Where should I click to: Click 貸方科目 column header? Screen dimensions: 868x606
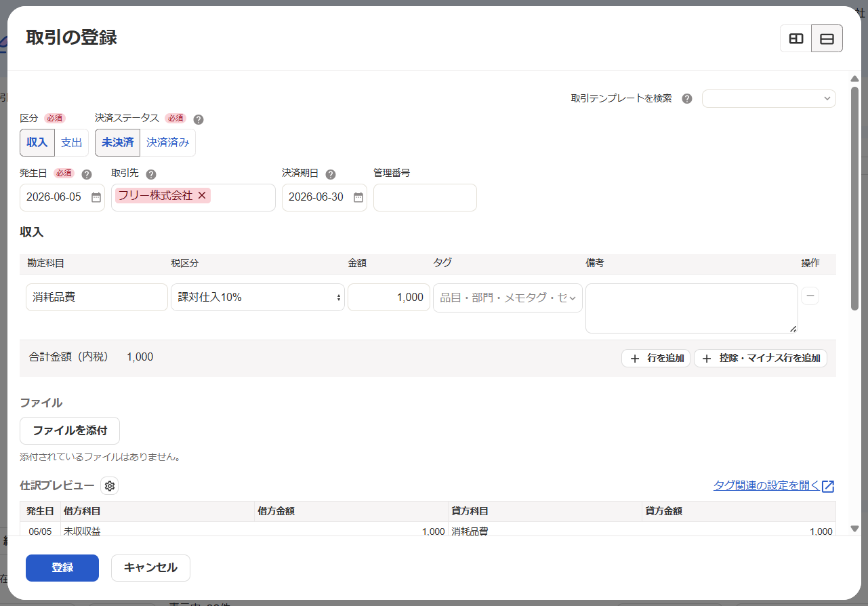[545, 511]
